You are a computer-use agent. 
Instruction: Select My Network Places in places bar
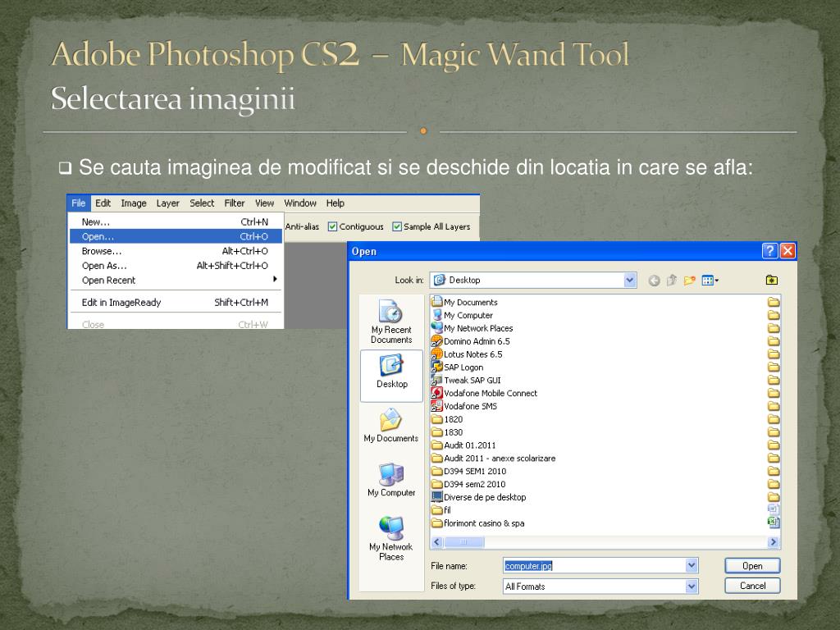pyautogui.click(x=391, y=538)
